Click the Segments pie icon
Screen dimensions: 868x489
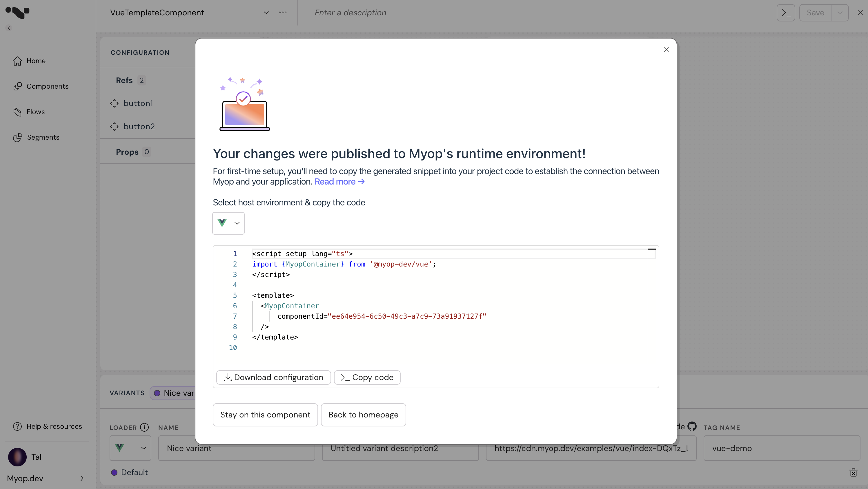coord(17,137)
